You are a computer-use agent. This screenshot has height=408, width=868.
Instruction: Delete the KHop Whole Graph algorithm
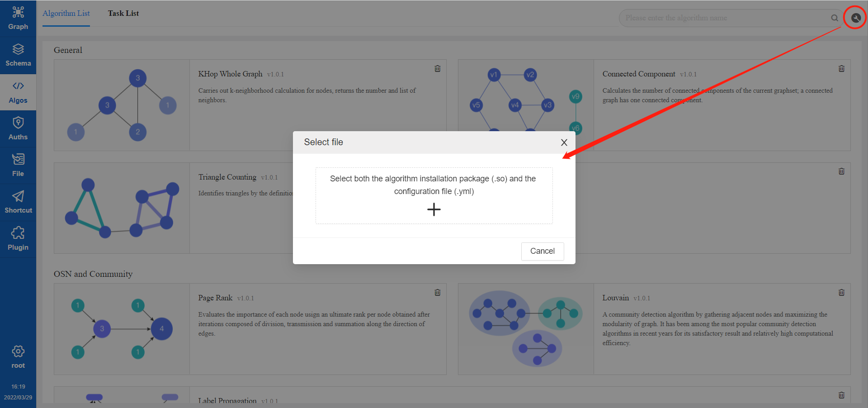[438, 69]
